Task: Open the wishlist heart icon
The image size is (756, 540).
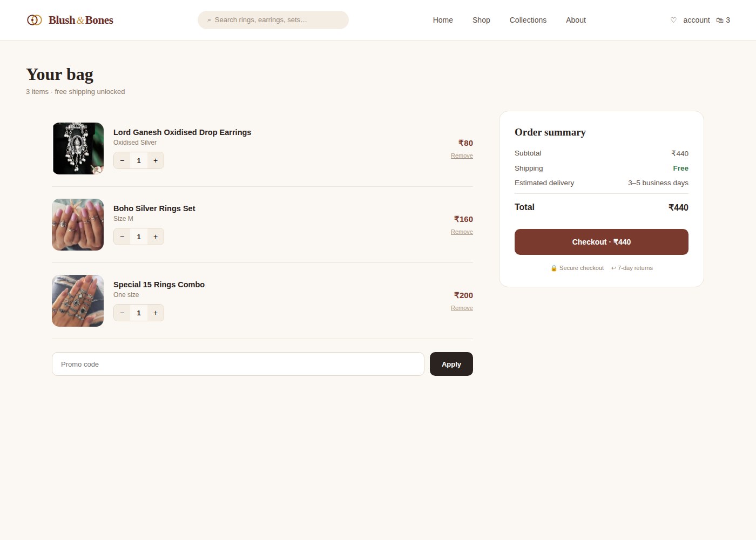Action: click(x=673, y=20)
